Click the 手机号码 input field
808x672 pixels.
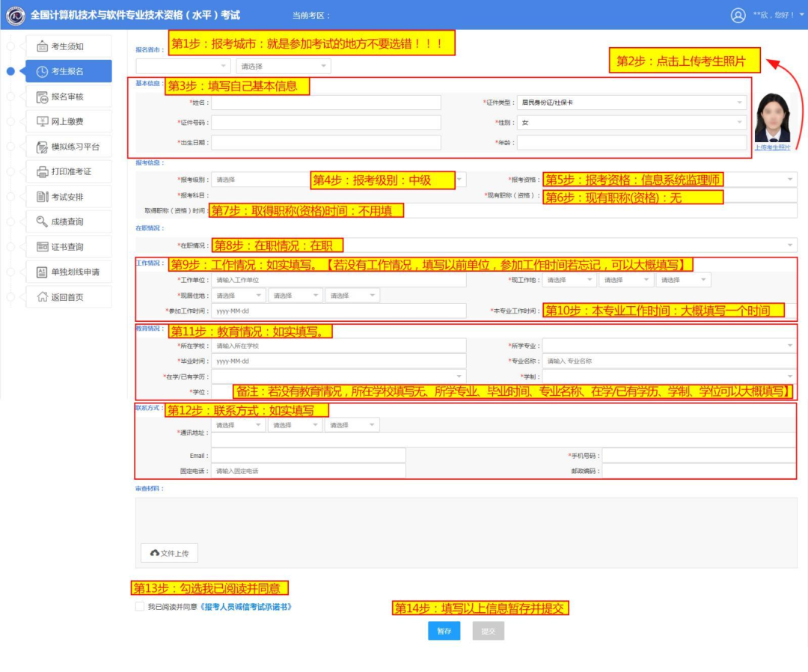[700, 456]
